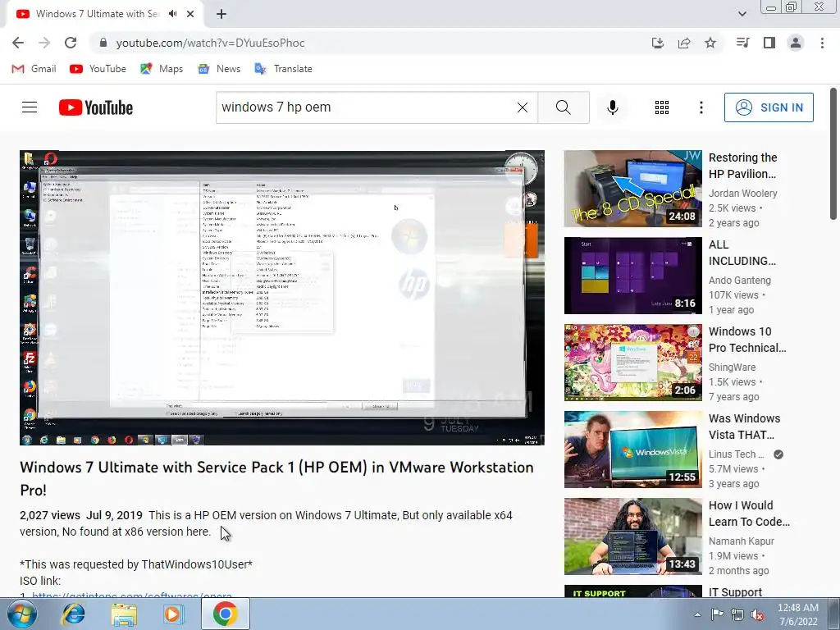Click the '2,027 views' text
This screenshot has height=630, width=840.
(50, 515)
